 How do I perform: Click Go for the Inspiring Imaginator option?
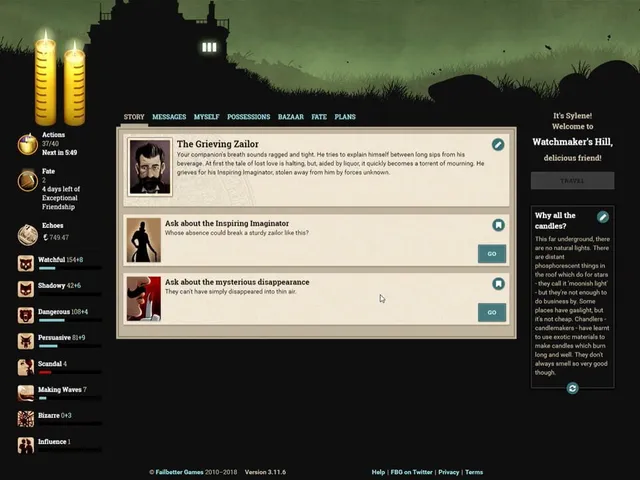(492, 254)
